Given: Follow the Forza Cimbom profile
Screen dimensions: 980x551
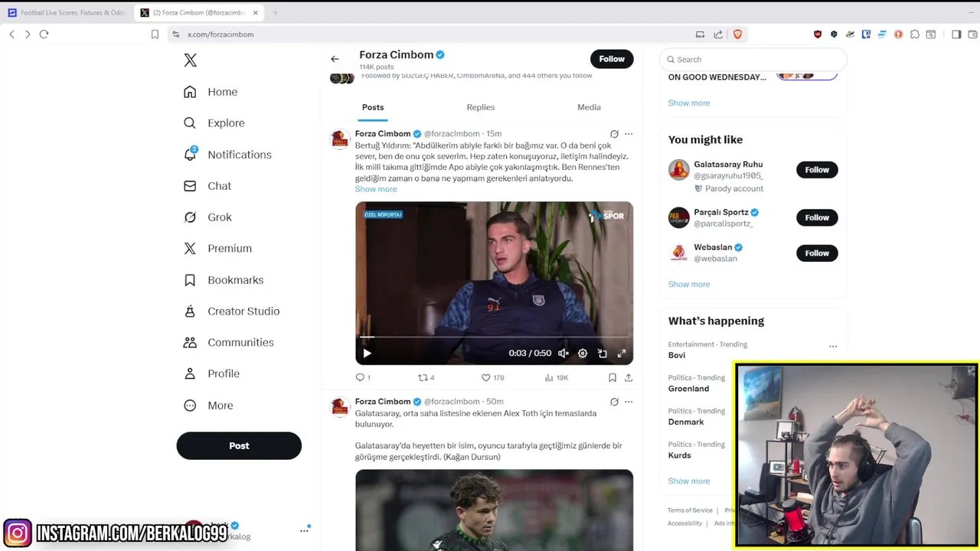Looking at the screenshot, I should [612, 59].
